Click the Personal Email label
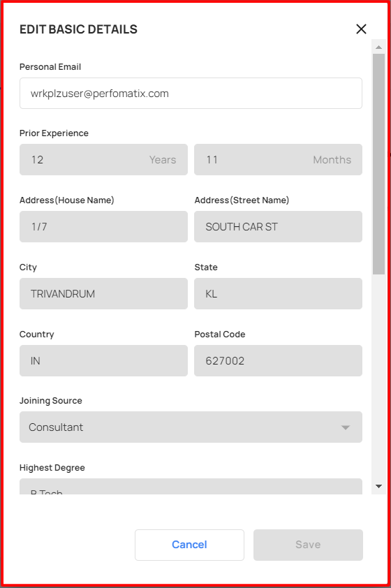This screenshot has width=391, height=588. click(50, 67)
